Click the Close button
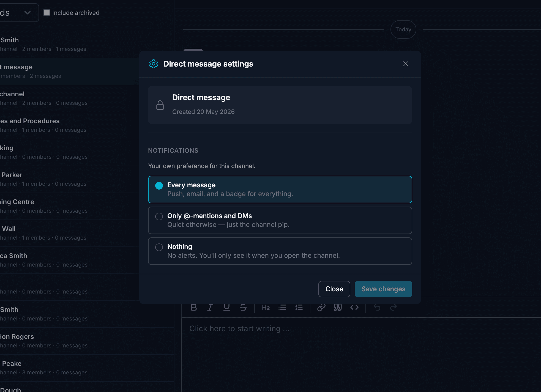Image resolution: width=541 pixels, height=392 pixels. [x=334, y=289]
